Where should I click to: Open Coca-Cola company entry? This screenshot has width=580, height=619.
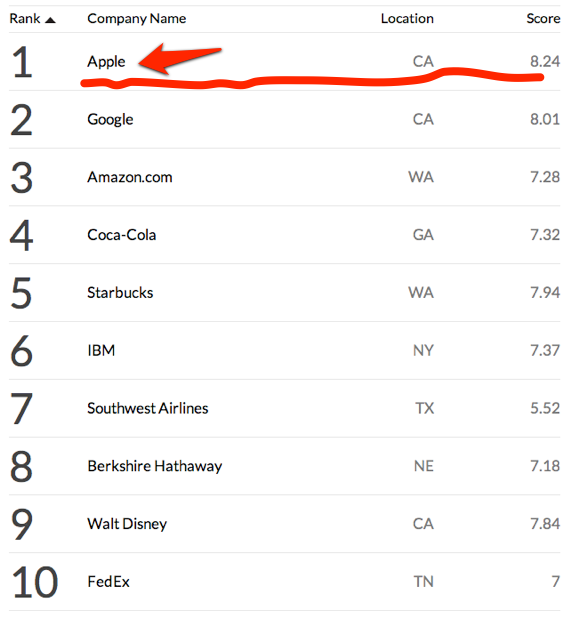[122, 235]
